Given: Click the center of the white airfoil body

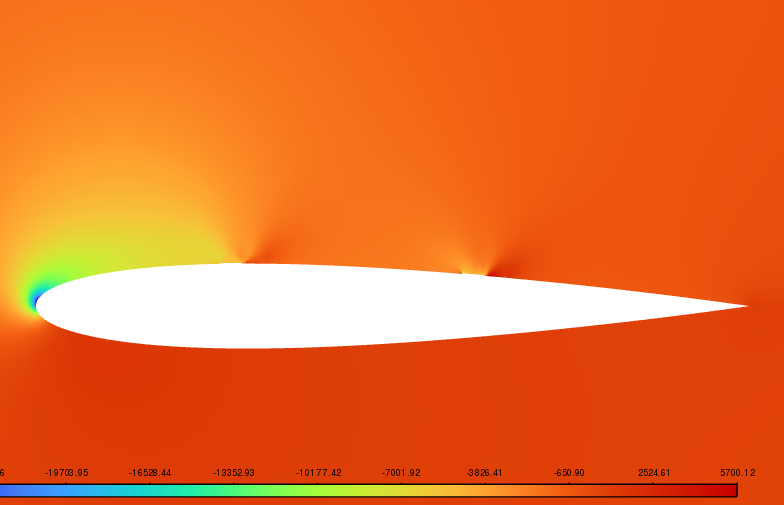Looking at the screenshot, I should pos(350,305).
